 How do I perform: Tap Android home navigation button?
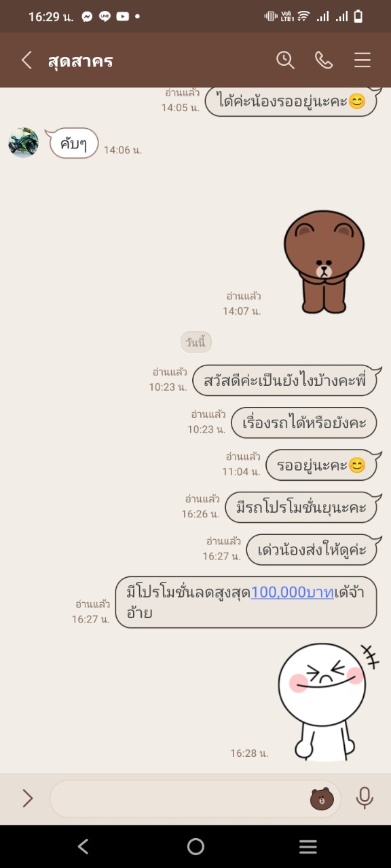pyautogui.click(x=195, y=846)
